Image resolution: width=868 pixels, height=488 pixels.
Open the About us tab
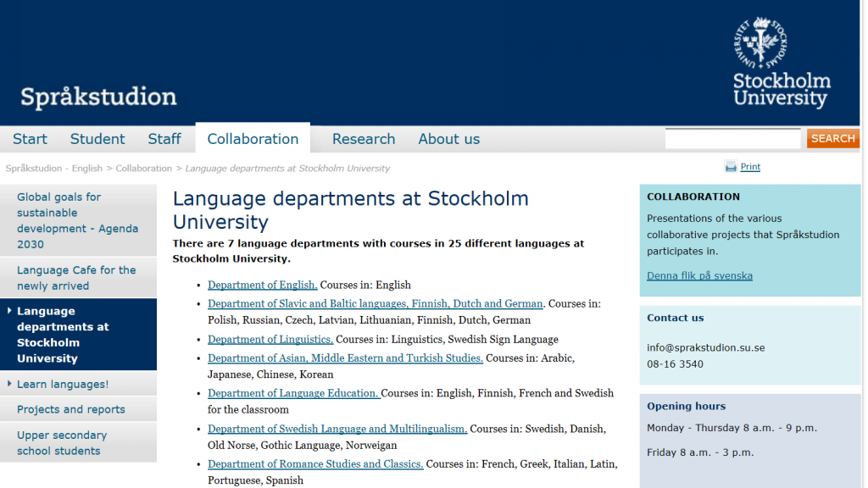449,139
